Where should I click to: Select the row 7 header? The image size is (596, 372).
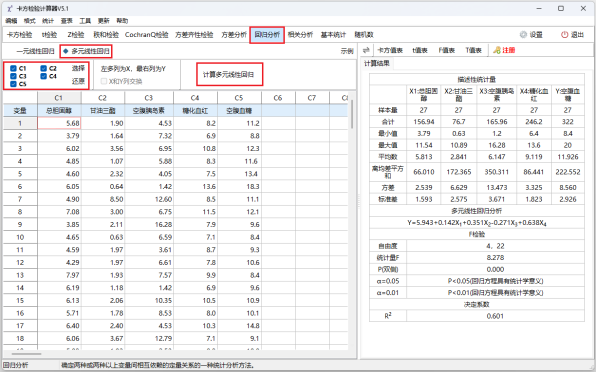click(x=20, y=199)
